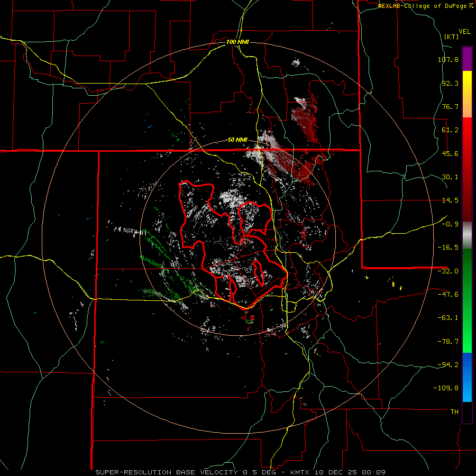Click the 107.8 legend value
476x476 pixels.
pyautogui.click(x=448, y=59)
